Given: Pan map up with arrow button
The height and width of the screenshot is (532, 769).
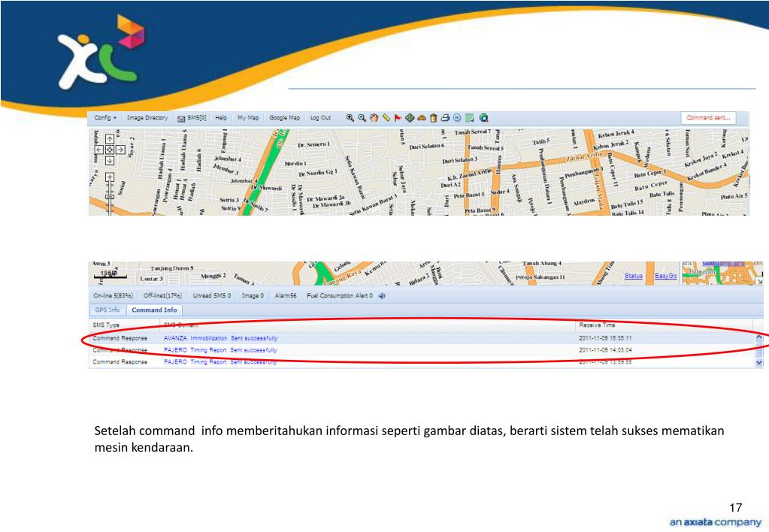Looking at the screenshot, I should [109, 139].
